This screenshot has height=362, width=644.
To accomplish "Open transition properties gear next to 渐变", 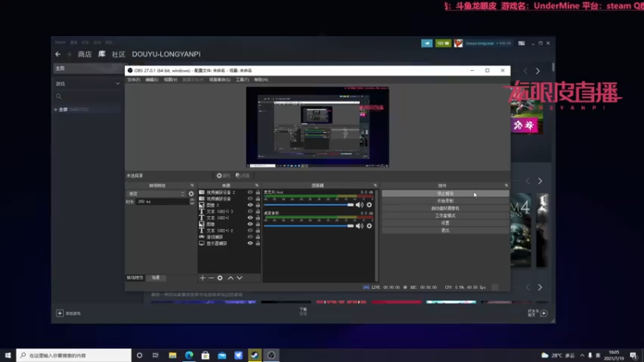I will (x=191, y=194).
